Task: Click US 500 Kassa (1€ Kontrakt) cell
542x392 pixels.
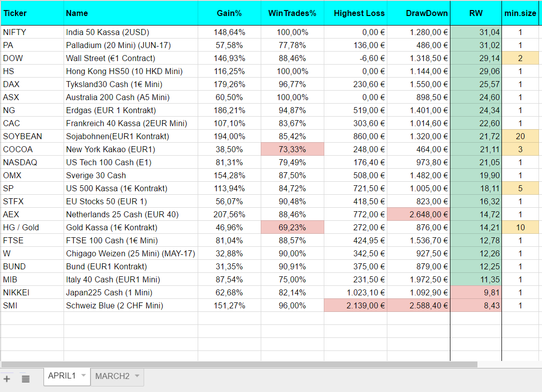Action: pos(131,188)
